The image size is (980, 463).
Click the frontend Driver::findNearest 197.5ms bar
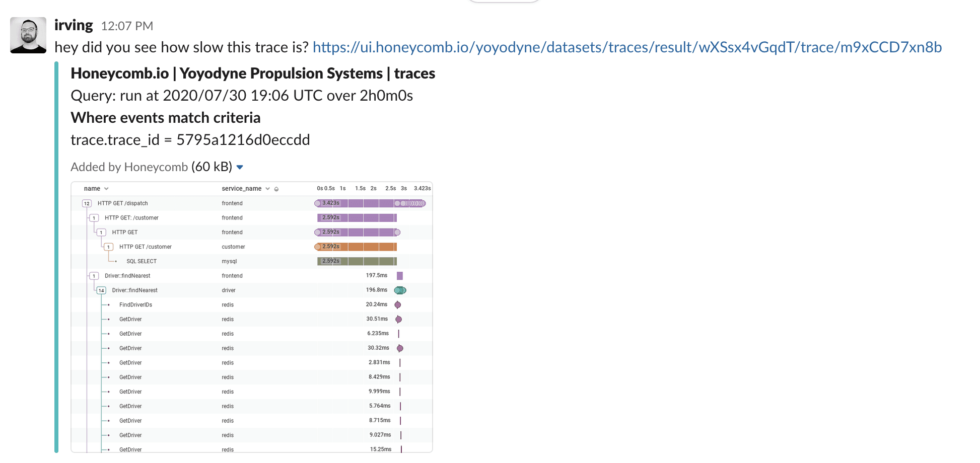400,276
